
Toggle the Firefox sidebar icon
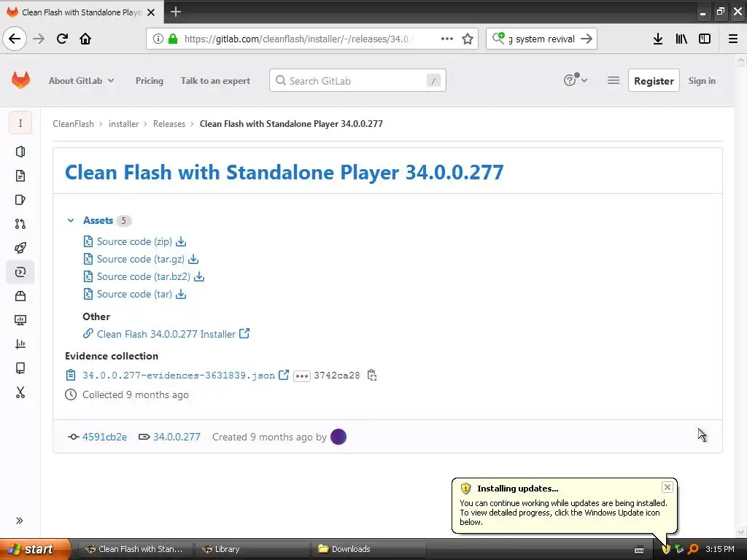tap(705, 39)
